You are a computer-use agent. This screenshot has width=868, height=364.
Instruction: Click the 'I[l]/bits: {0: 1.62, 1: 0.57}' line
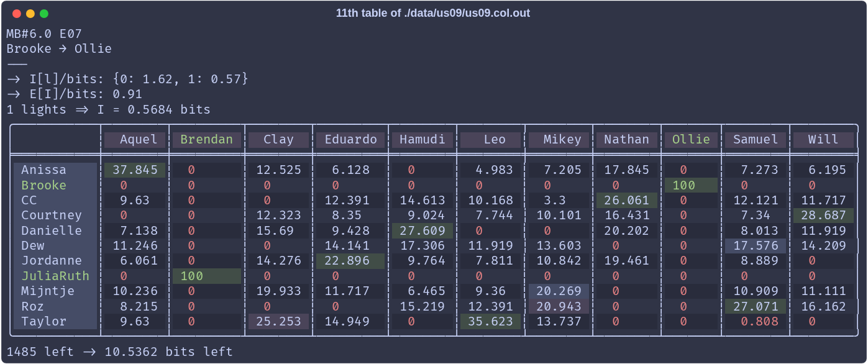tap(127, 79)
